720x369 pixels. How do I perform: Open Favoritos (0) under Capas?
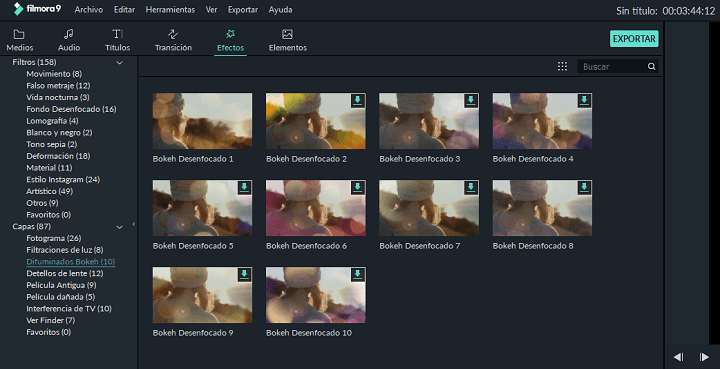[49, 332]
